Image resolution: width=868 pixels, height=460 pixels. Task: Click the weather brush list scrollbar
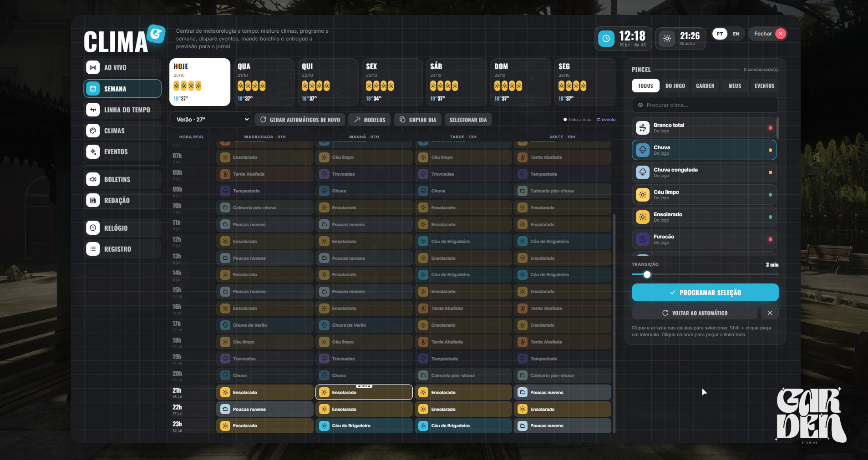click(777, 128)
